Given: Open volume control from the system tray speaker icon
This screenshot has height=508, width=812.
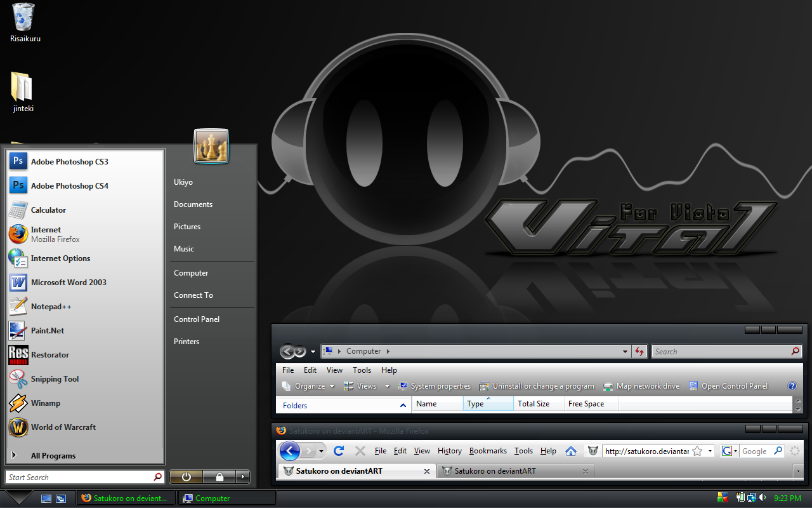Looking at the screenshot, I should click(x=763, y=497).
